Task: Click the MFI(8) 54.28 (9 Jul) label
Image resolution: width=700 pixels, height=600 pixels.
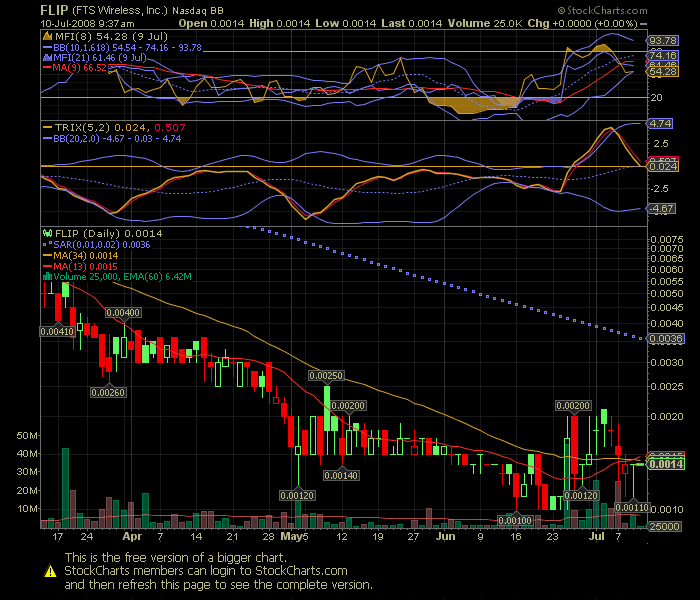Action: click(x=111, y=37)
